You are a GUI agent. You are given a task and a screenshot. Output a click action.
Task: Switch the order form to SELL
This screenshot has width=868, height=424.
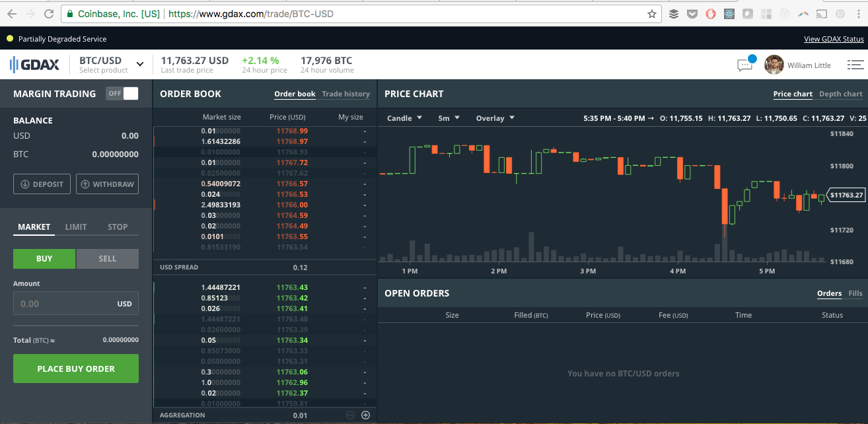[107, 258]
